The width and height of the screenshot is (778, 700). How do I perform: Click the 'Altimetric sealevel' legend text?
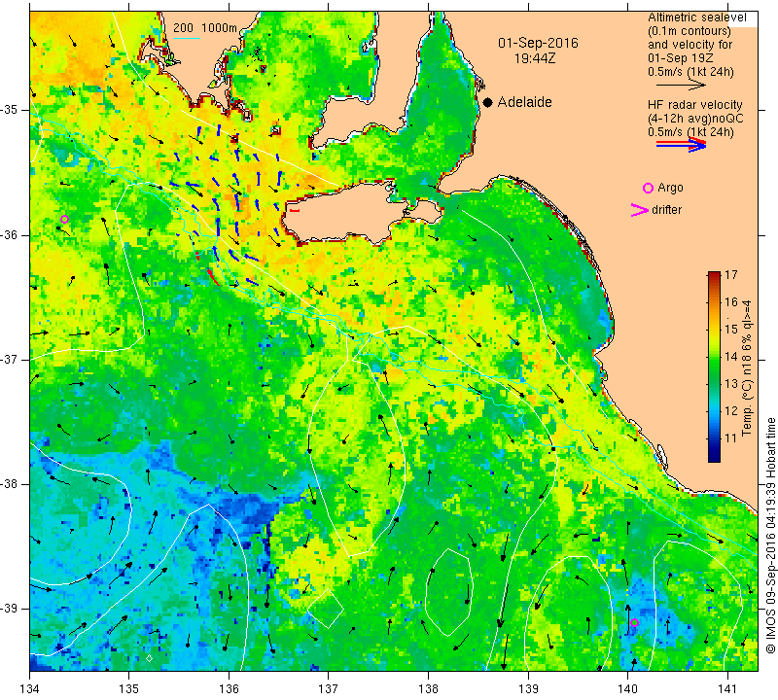click(x=696, y=17)
